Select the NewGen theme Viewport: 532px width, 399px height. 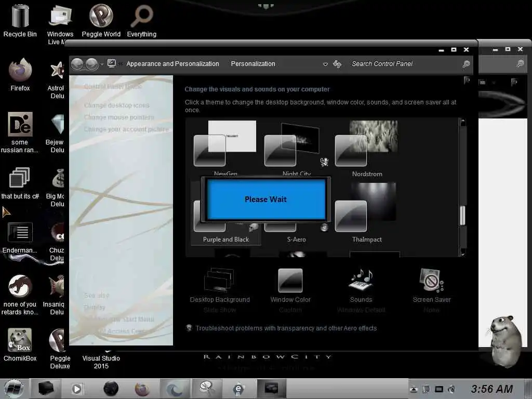pyautogui.click(x=225, y=148)
